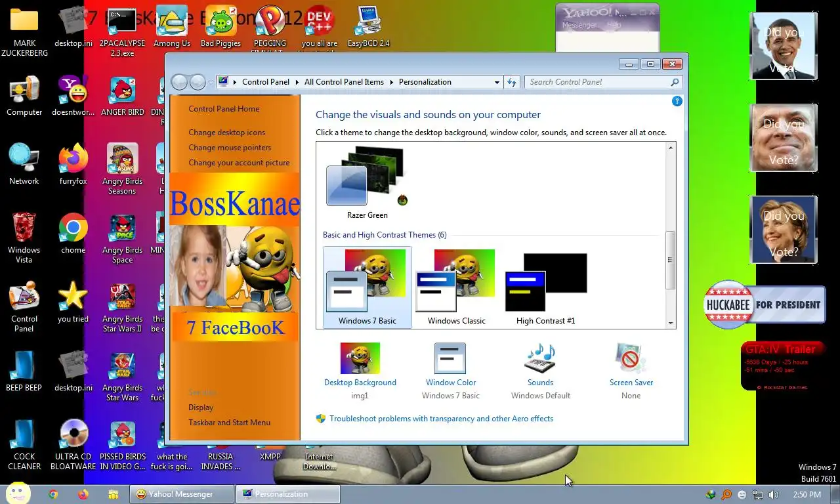Open Bad Piggies shortcut on desktop
Screen dimensions: 840x504
[x=220, y=28]
